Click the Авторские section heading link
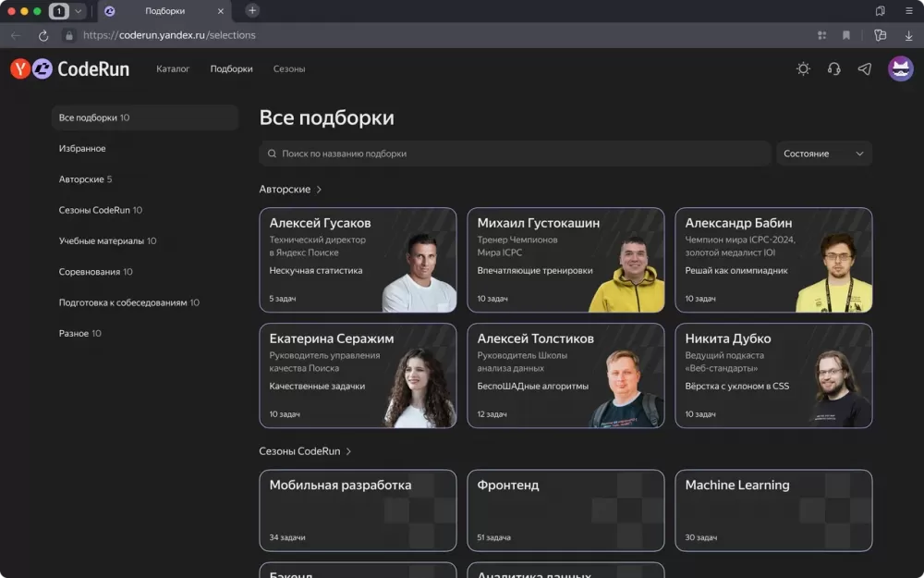Image resolution: width=924 pixels, height=578 pixels. point(285,190)
